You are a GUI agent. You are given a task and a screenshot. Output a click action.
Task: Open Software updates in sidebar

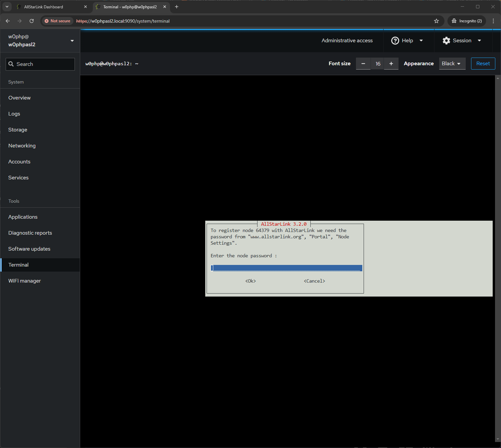[x=29, y=249]
